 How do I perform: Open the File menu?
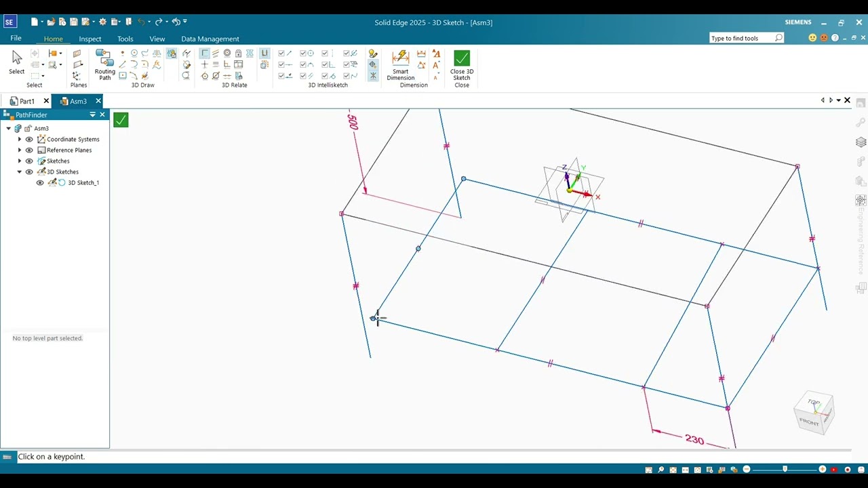tap(16, 39)
